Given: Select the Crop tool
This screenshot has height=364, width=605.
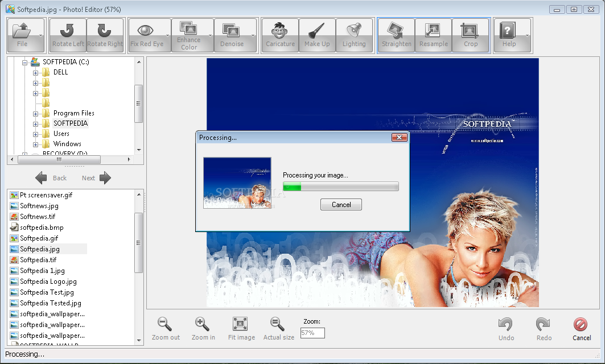Looking at the screenshot, I should [x=470, y=35].
